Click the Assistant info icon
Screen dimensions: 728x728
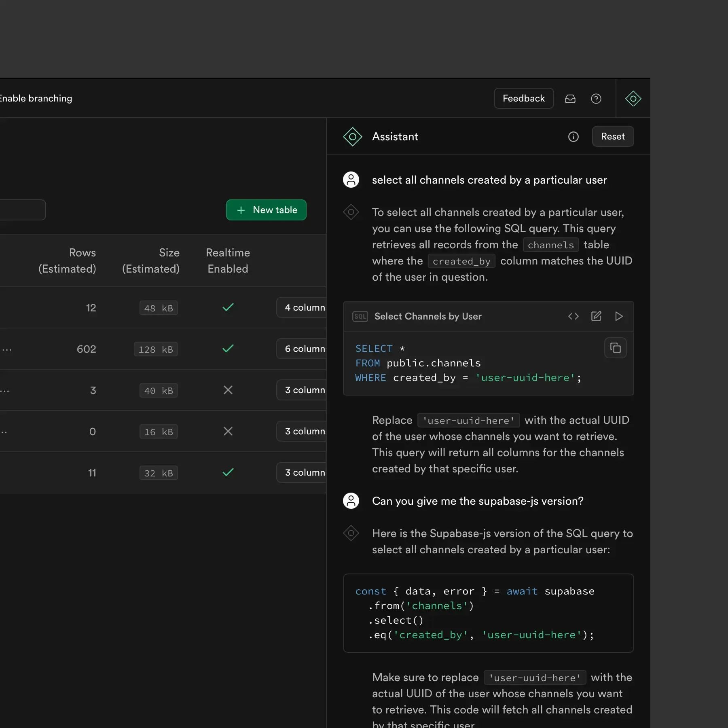[x=574, y=137]
